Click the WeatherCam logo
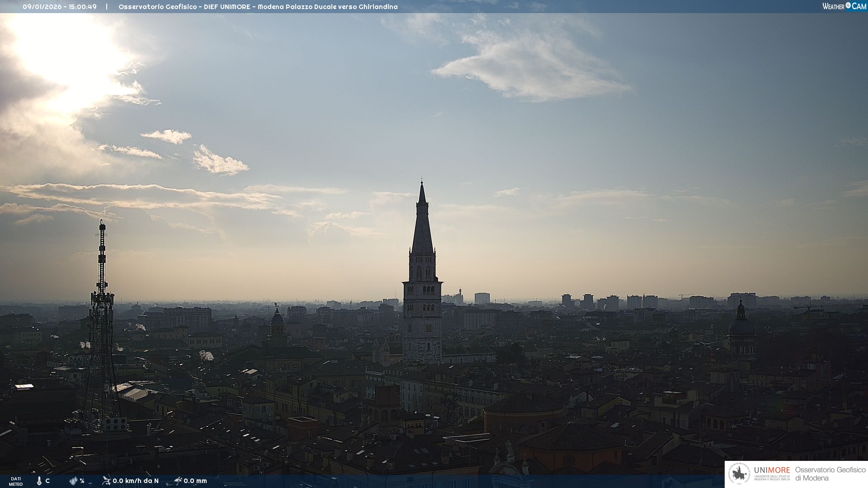The image size is (868, 488). tap(844, 6)
